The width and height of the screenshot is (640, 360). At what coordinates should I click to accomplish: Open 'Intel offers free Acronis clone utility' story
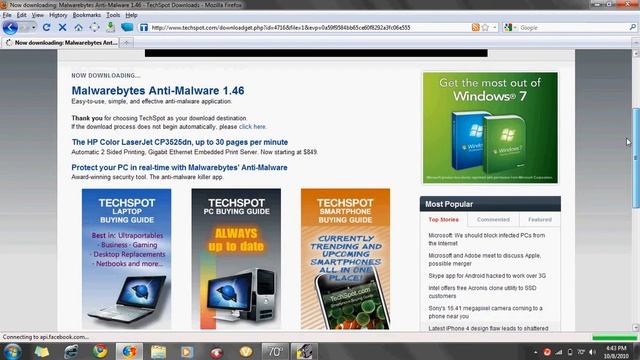482,292
